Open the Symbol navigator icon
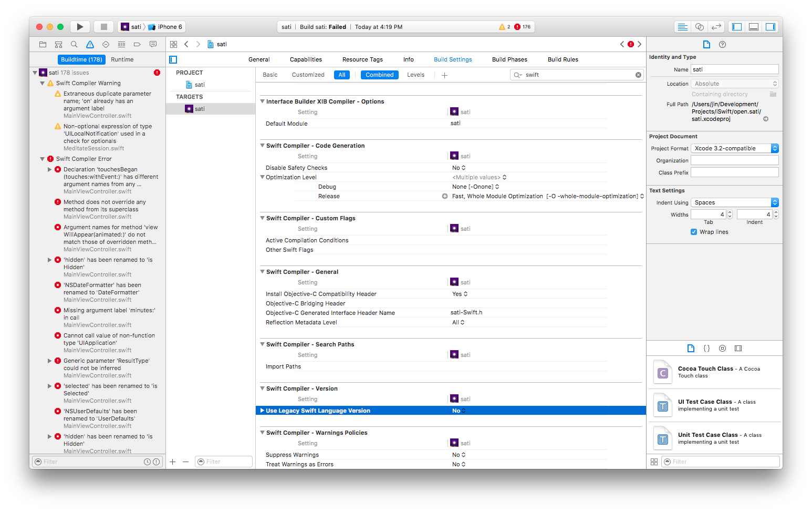 pos(59,44)
